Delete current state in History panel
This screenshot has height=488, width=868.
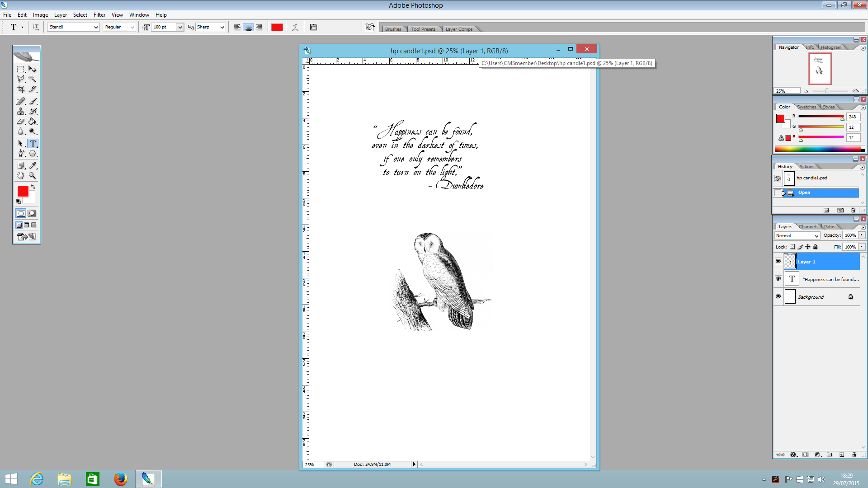[853, 210]
